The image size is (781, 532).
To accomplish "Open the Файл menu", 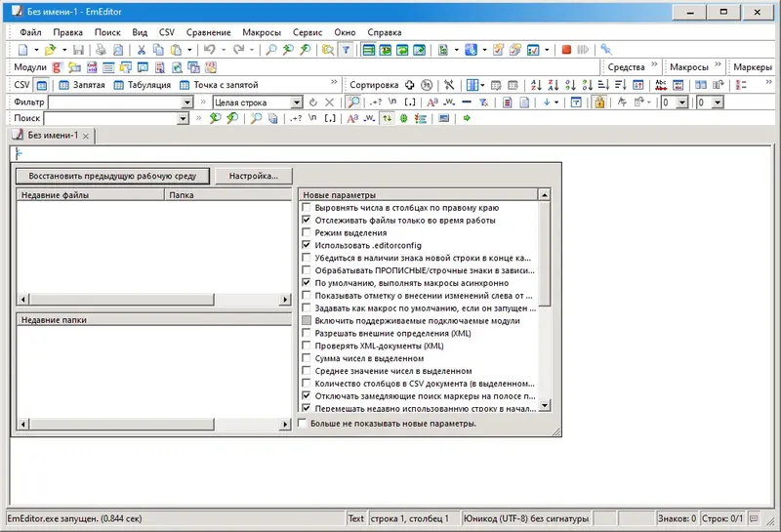I will [x=30, y=32].
